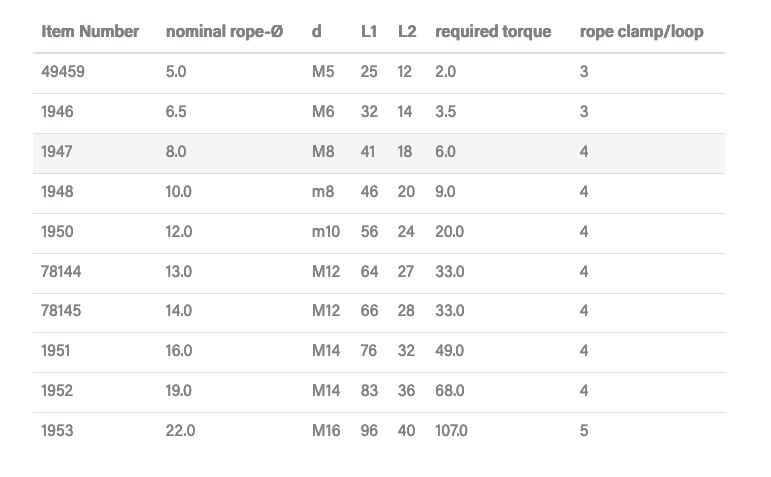Image resolution: width=771 pixels, height=477 pixels.
Task: Click item number 1950
Action: pos(57,232)
